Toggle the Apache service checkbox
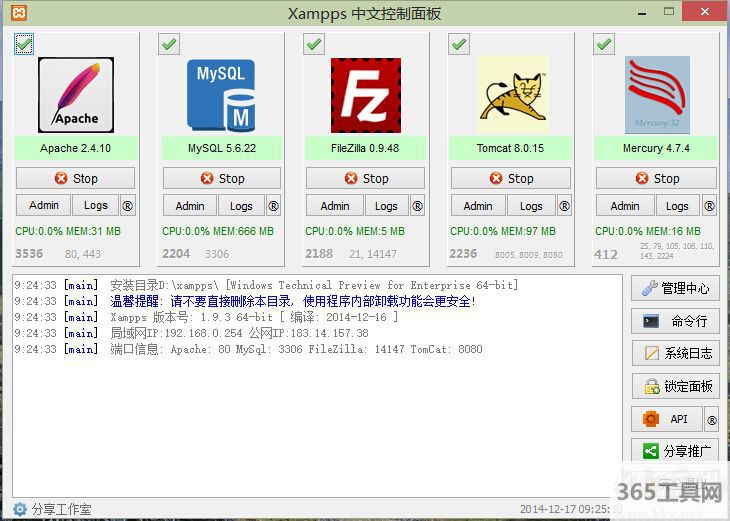The width and height of the screenshot is (730, 521). click(24, 44)
